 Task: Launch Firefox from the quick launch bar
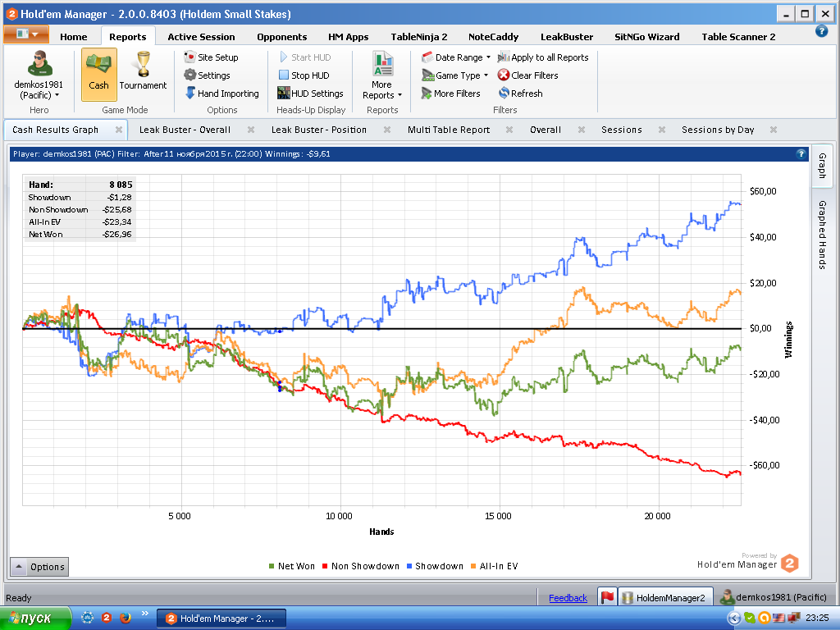[x=126, y=618]
